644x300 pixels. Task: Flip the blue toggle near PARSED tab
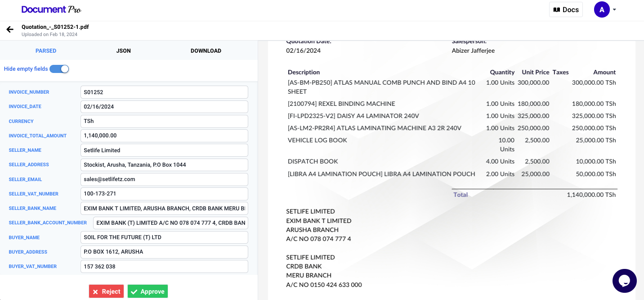(59, 69)
